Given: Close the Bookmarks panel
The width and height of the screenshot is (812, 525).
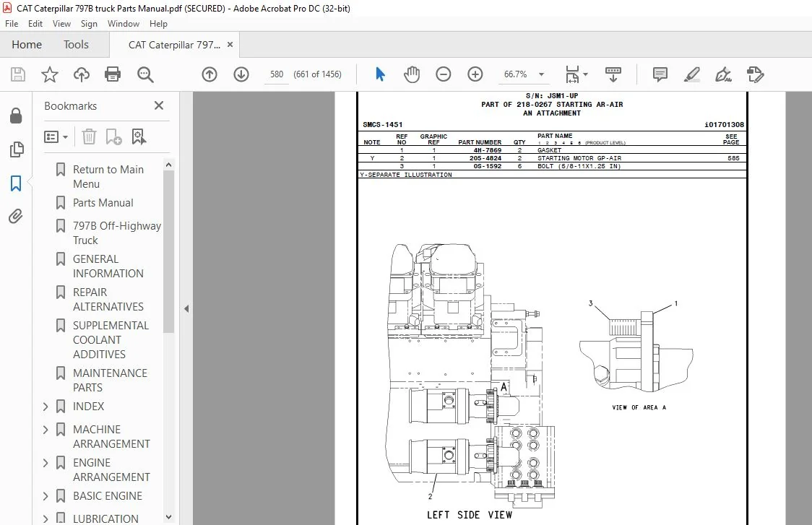Looking at the screenshot, I should [158, 105].
